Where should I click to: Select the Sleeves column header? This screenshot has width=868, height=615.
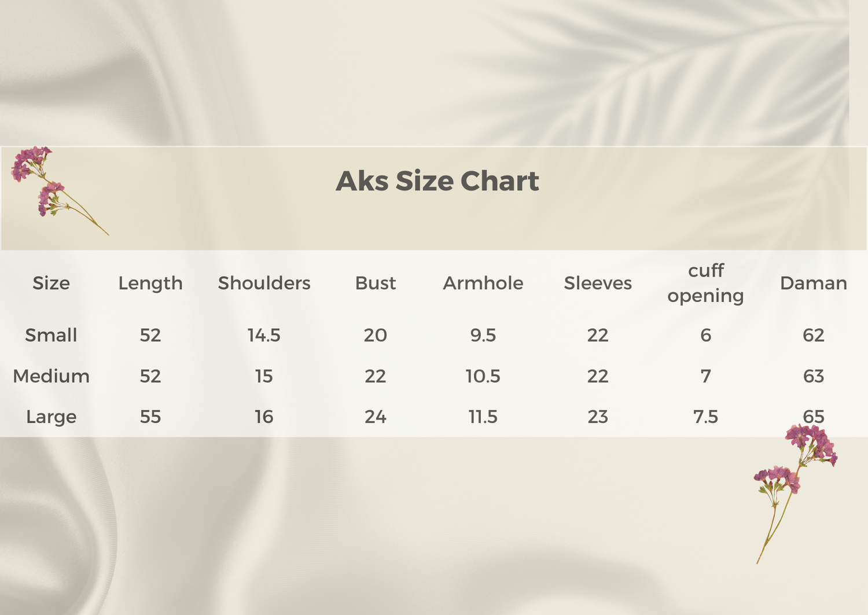point(598,283)
